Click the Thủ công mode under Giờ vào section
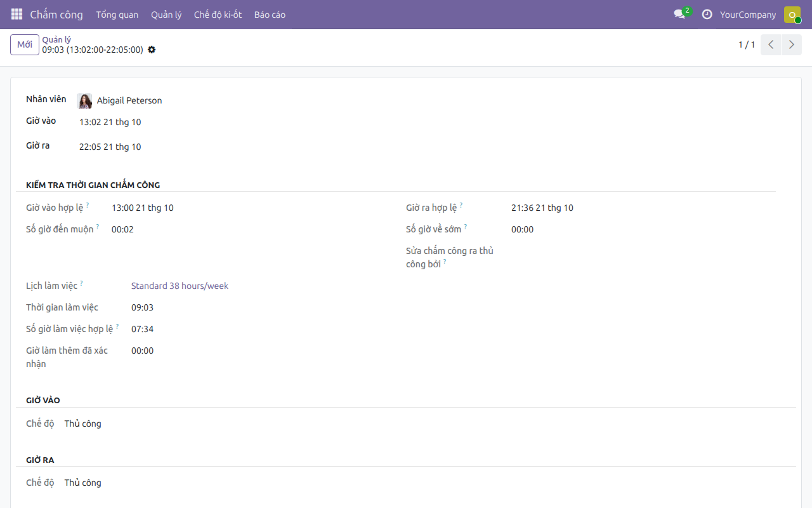The width and height of the screenshot is (812, 508). click(83, 424)
